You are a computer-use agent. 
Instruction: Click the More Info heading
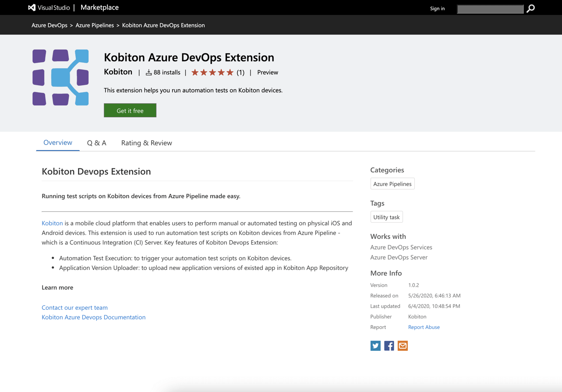click(x=386, y=273)
